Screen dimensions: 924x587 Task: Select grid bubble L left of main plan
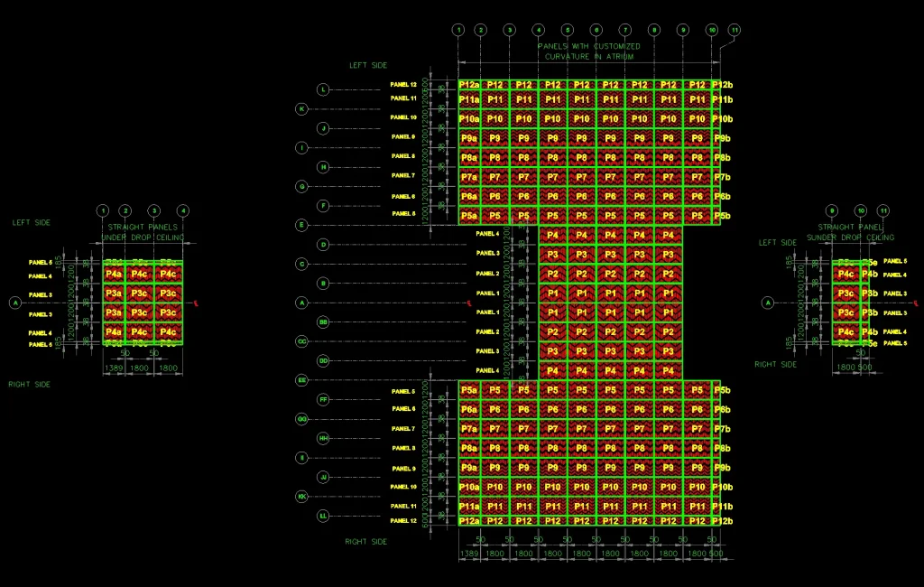323,89
